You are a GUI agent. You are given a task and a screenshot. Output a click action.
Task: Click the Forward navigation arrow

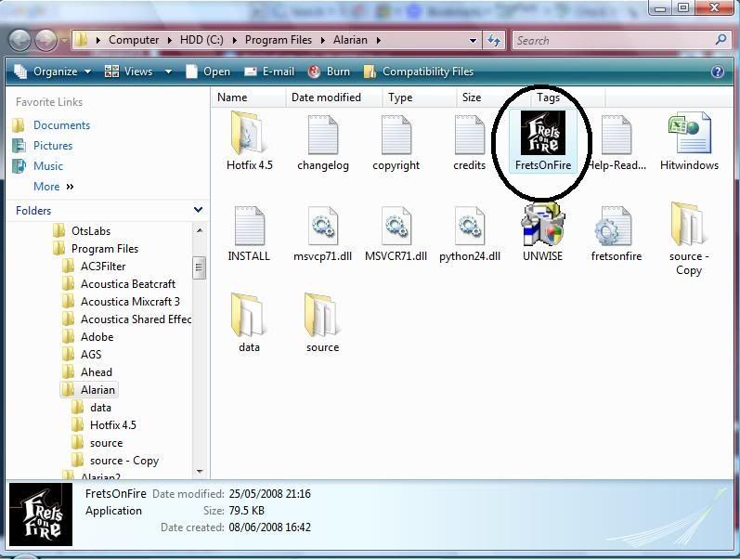tap(46, 40)
